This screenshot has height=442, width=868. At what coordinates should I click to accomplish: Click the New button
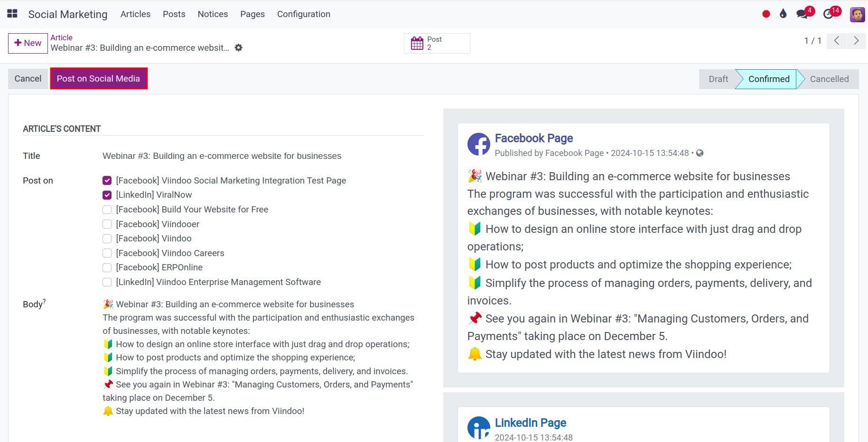click(28, 43)
